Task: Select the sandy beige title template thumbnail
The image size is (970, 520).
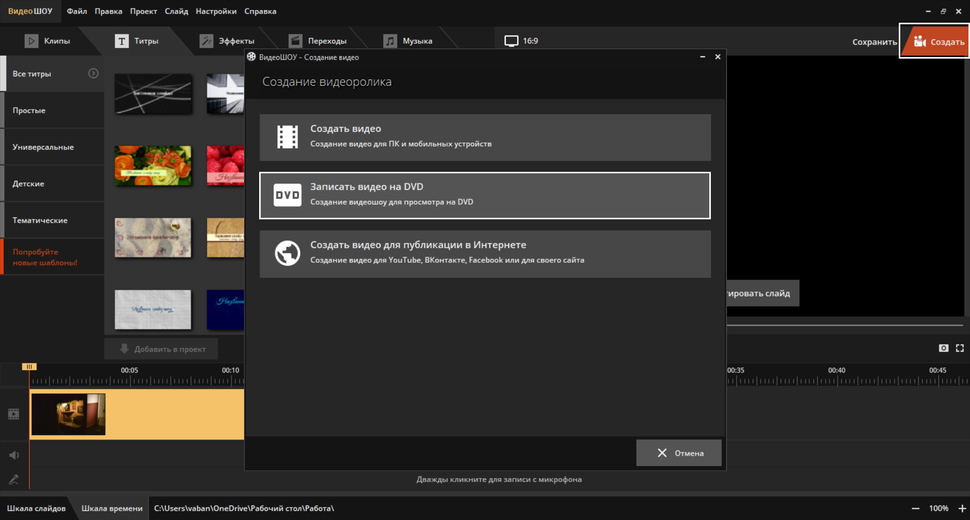Action: point(153,237)
